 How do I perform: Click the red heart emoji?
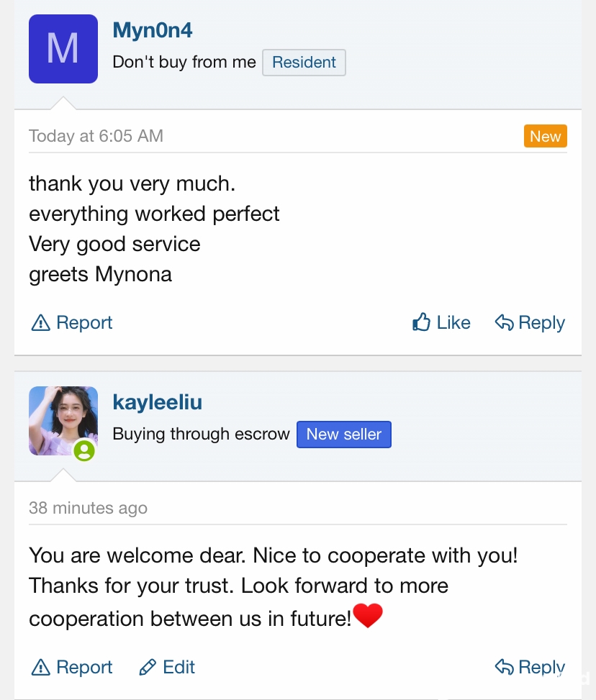[368, 616]
